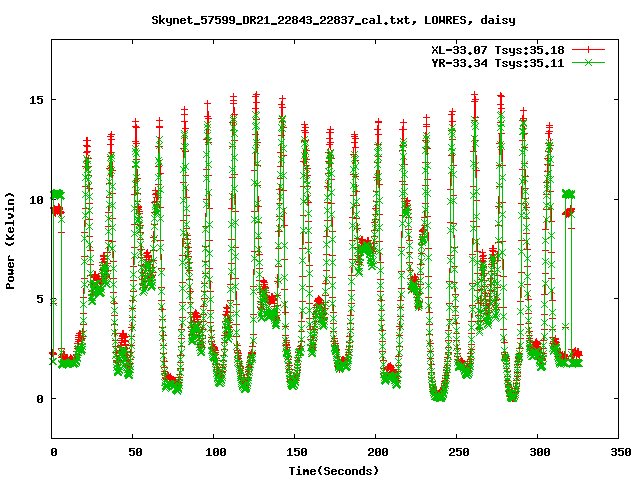Click the green YR legend line sample
Screen dimensions: 640x480
click(x=588, y=62)
